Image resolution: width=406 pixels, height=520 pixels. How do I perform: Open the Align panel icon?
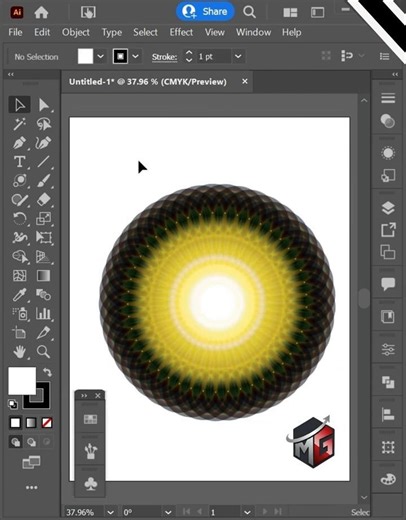[x=388, y=415]
